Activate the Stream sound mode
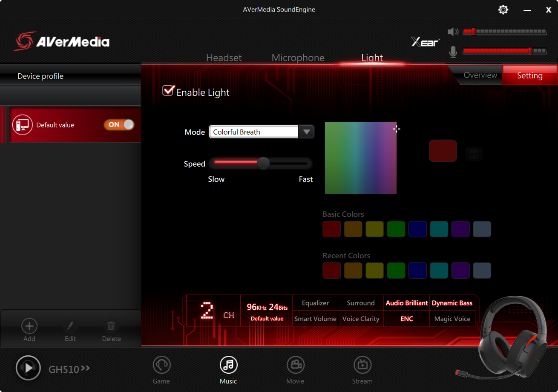This screenshot has height=392, width=558. pos(362,370)
